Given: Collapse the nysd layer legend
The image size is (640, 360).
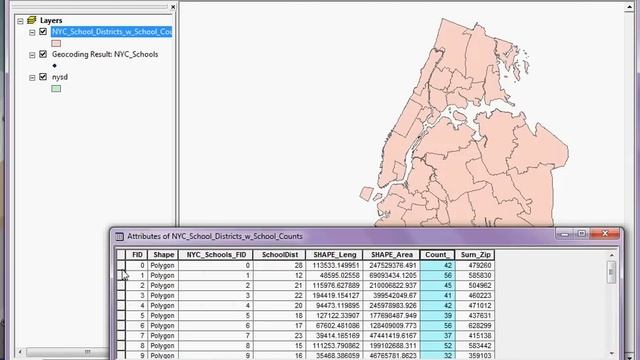Looking at the screenshot, I should (x=32, y=78).
